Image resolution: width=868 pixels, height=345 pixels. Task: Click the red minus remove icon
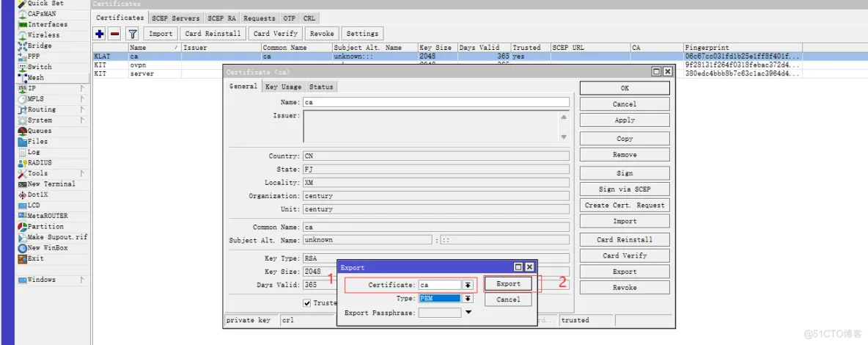pos(114,34)
